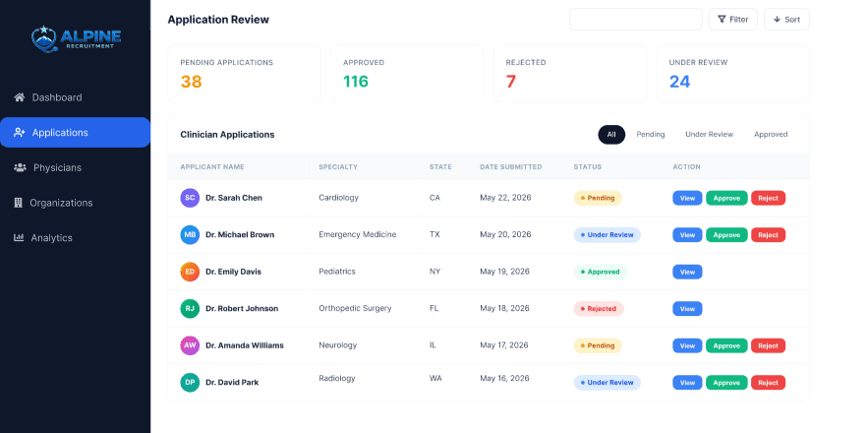Click the Alpine Recruitment logo
The image size is (868, 433).
click(76, 37)
